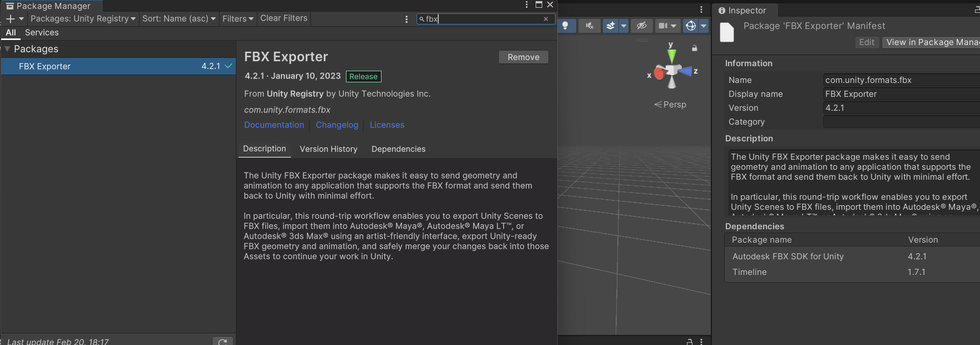
Task: Open bottom panel kebab menu below scene
Action: pyautogui.click(x=701, y=342)
